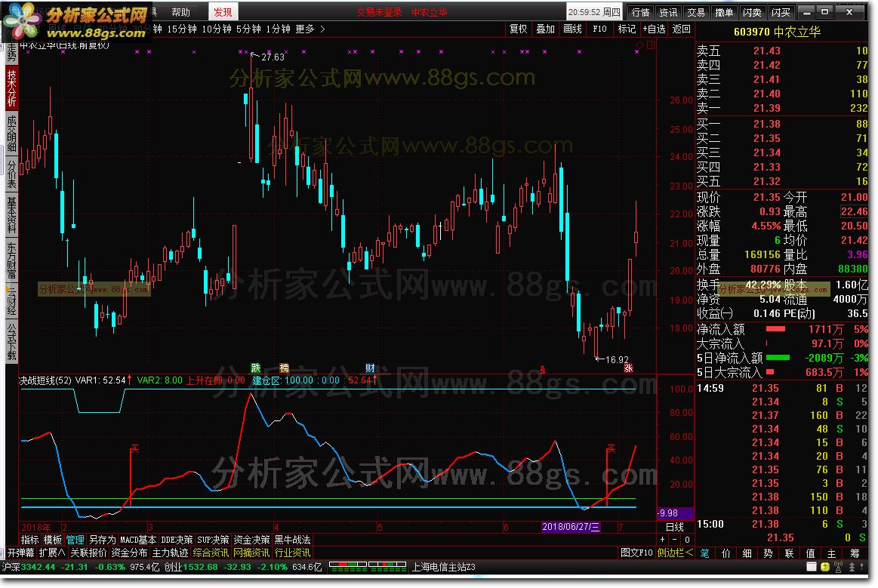The height and width of the screenshot is (588, 878).
Task: Click the 管理 tab
Action: point(75,540)
